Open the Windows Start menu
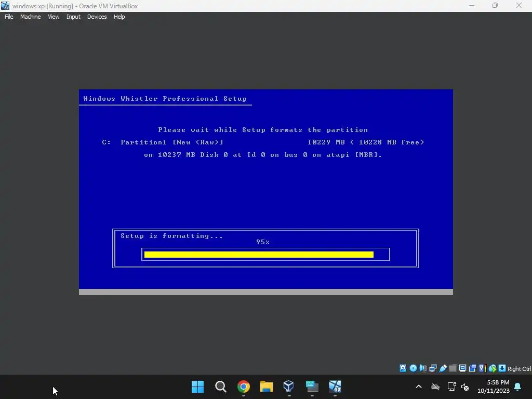Image resolution: width=532 pixels, height=399 pixels. pos(197,387)
